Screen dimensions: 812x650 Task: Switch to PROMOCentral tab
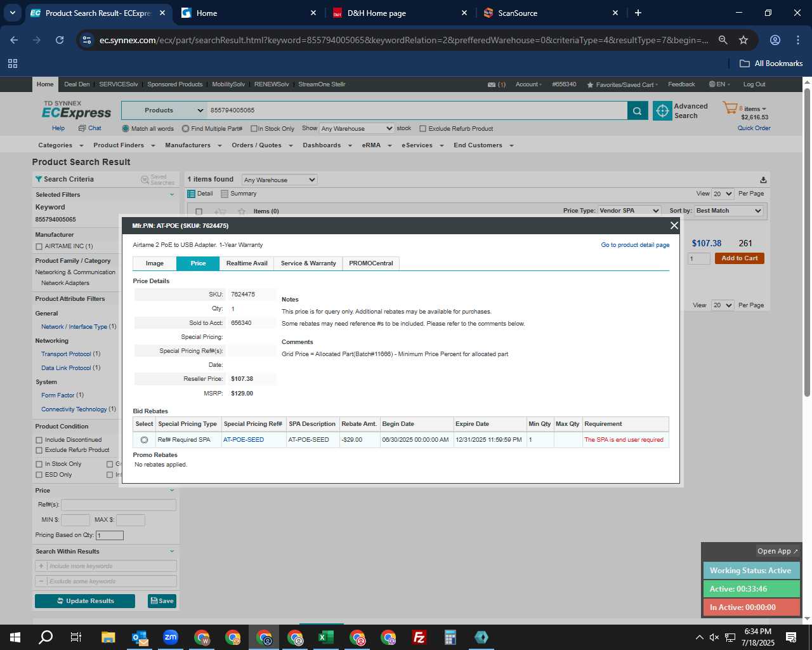click(x=371, y=263)
